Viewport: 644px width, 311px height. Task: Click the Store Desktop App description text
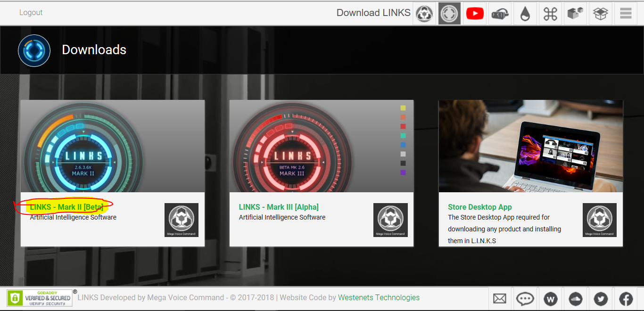[x=504, y=229]
